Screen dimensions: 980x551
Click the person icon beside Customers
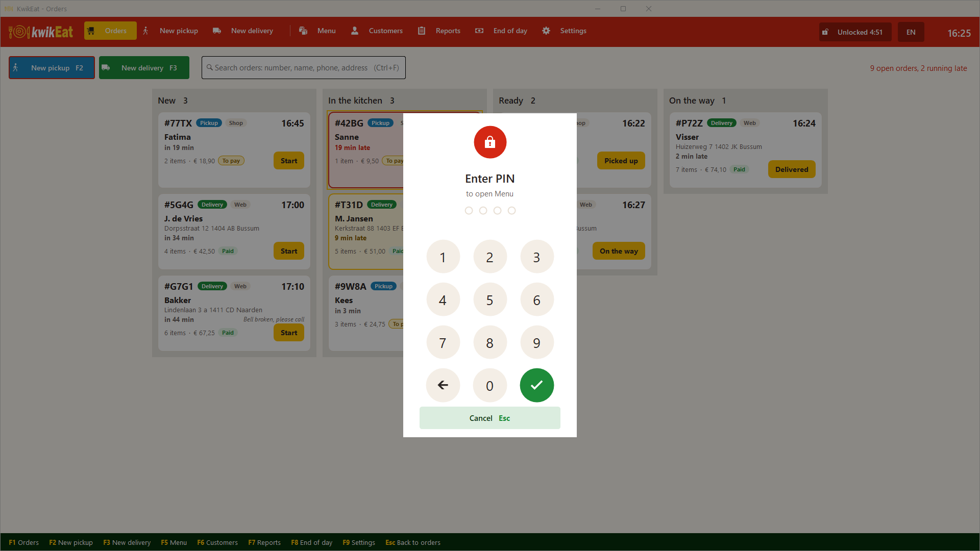pyautogui.click(x=355, y=31)
